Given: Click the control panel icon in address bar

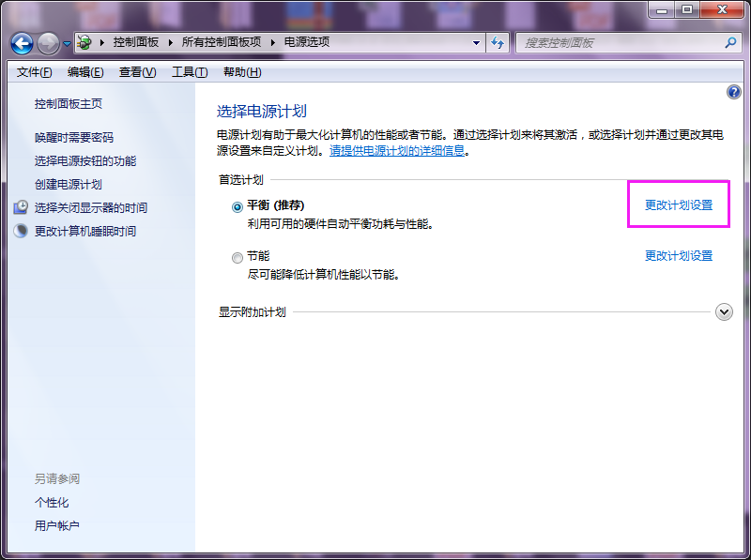Looking at the screenshot, I should [84, 42].
